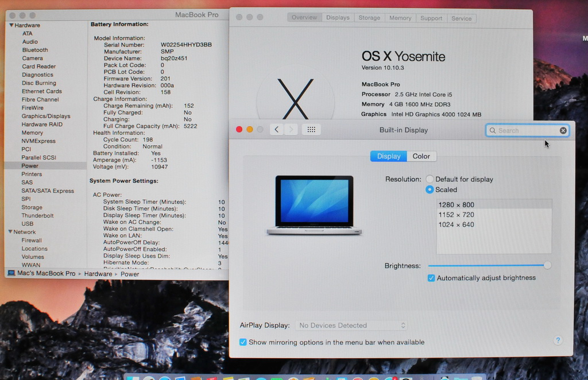This screenshot has height=380, width=588.
Task: Close the Built-in Display window
Action: 239,129
